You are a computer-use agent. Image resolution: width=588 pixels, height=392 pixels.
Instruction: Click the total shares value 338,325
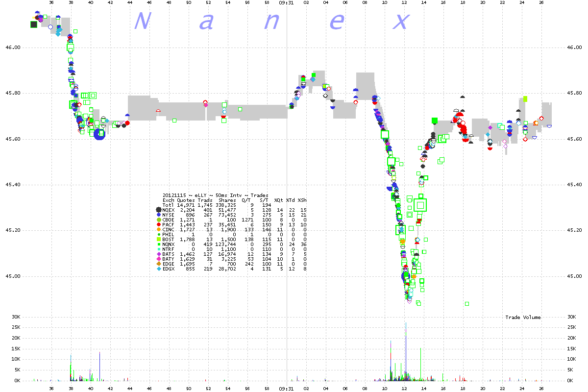(226, 205)
